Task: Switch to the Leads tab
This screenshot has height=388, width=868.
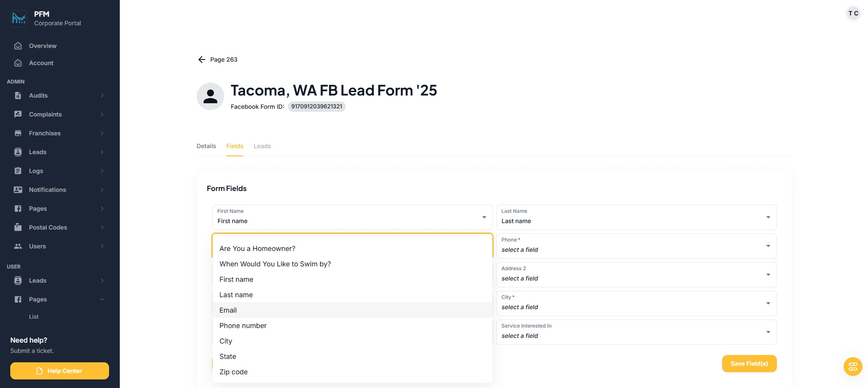Action: tap(262, 146)
